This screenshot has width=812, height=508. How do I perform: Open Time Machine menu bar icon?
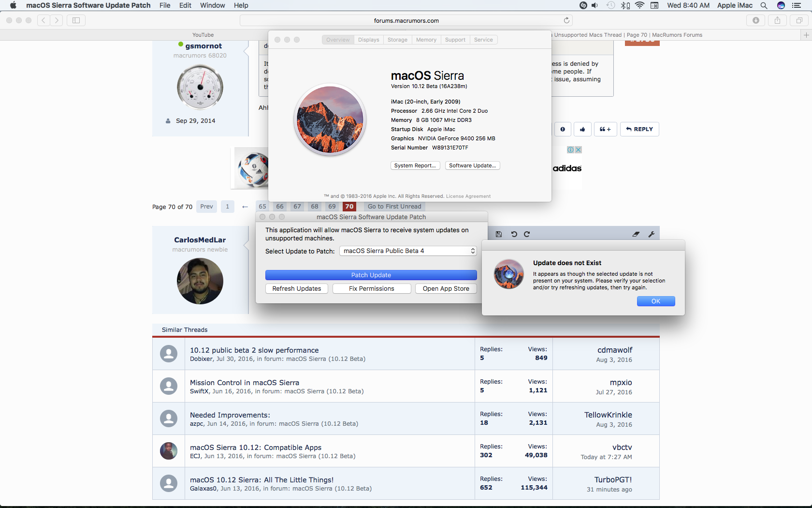[611, 5]
